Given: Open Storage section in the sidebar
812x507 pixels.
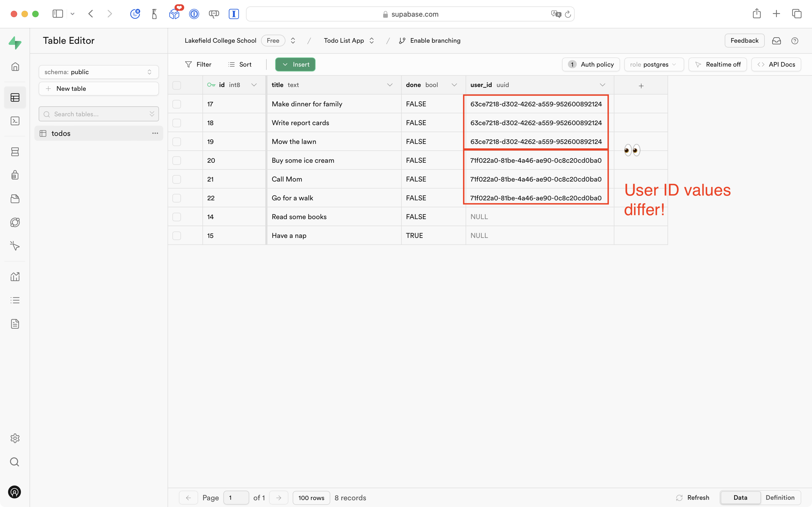Looking at the screenshot, I should [15, 199].
